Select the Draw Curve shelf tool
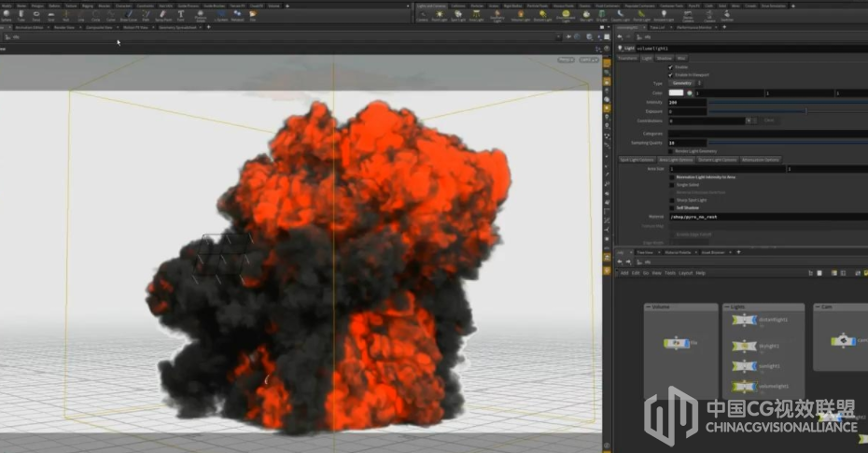The image size is (868, 453). (129, 16)
